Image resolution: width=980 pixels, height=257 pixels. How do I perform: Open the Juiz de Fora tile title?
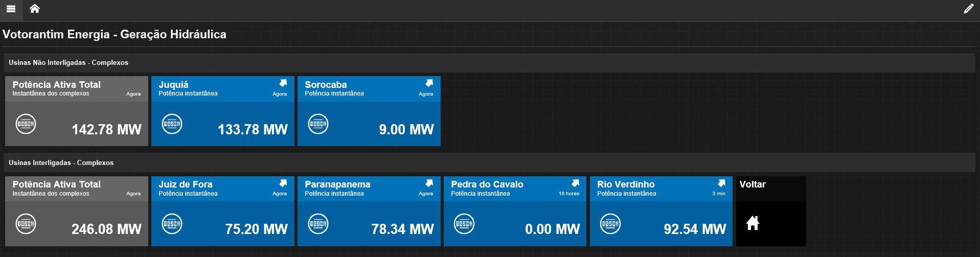[x=186, y=184]
